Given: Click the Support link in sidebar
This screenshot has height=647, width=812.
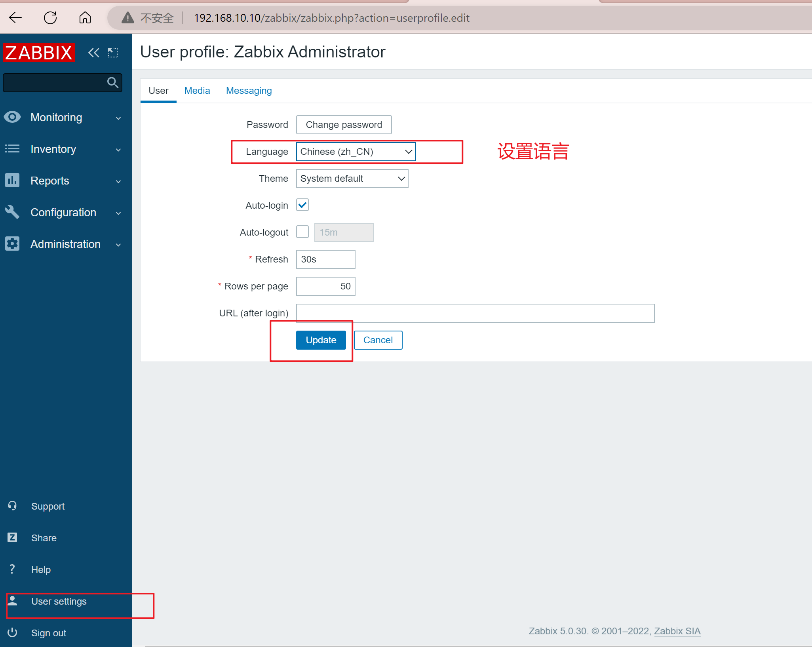Looking at the screenshot, I should [x=48, y=506].
